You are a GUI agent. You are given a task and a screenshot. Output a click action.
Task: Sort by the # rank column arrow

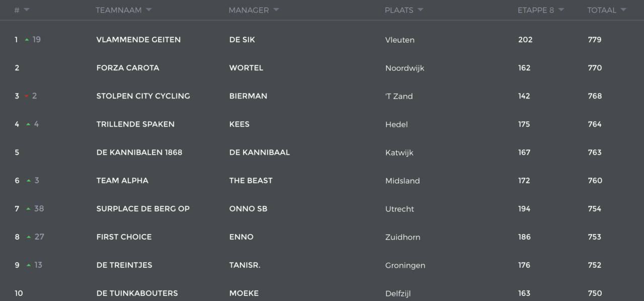pos(27,10)
